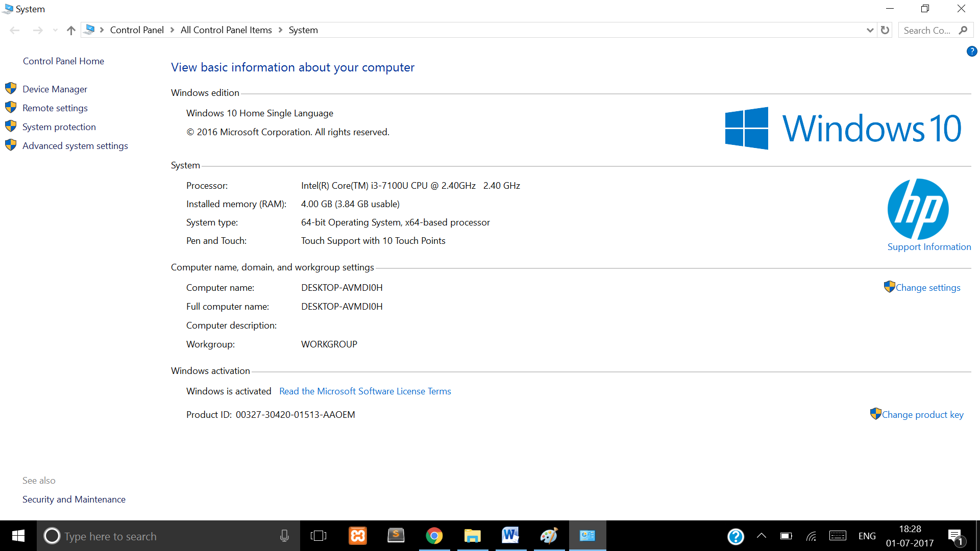Viewport: 980px width, 551px height.
Task: Click Control Panel taskbar icon
Action: [587, 536]
